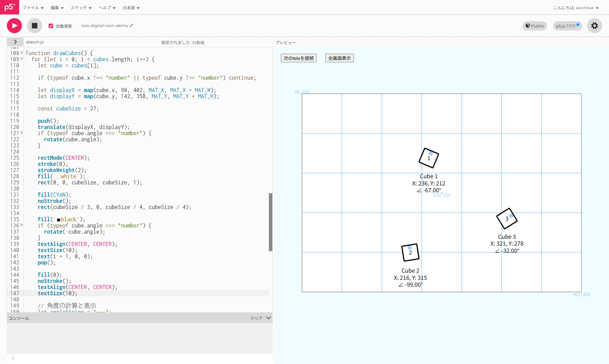Click the sketch.js file name tab
The height and width of the screenshot is (364, 609).
35,42
